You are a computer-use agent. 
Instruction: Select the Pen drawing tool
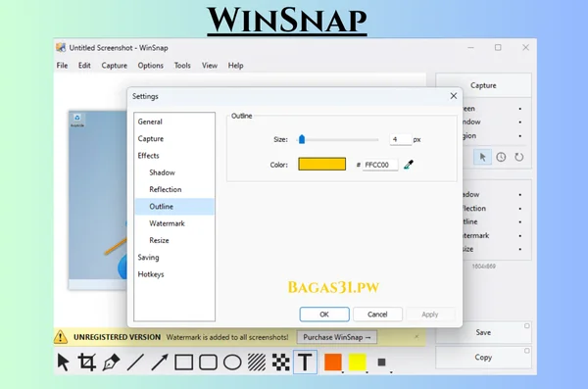pos(111,363)
